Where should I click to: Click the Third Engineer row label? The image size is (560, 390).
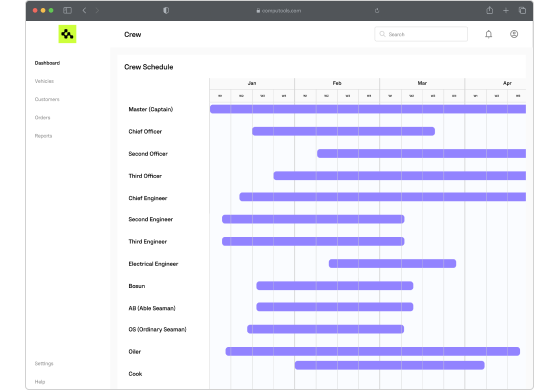[148, 242]
